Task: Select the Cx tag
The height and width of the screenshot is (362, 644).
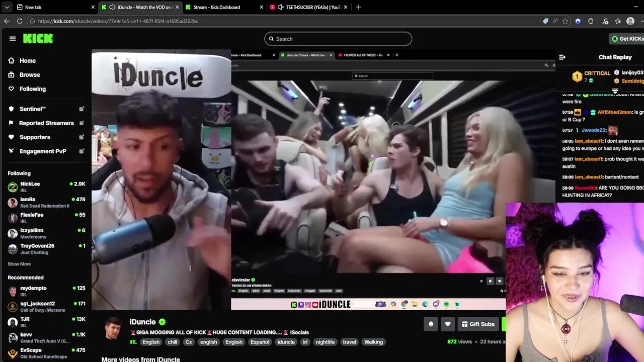Action: point(189,342)
